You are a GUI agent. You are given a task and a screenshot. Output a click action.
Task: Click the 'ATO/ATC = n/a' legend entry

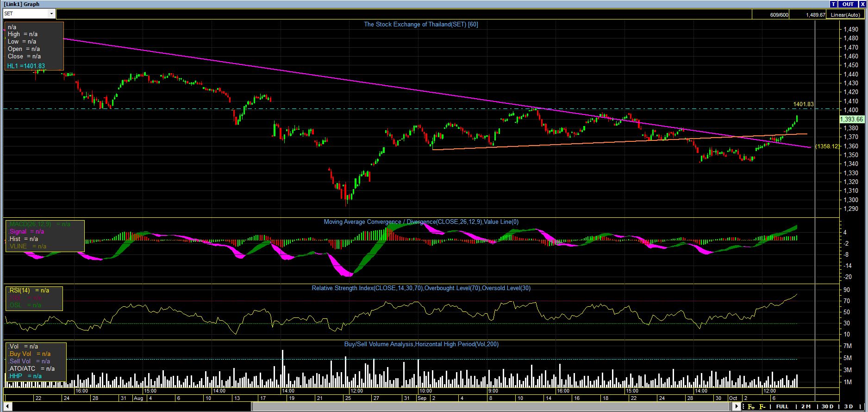pyautogui.click(x=31, y=369)
